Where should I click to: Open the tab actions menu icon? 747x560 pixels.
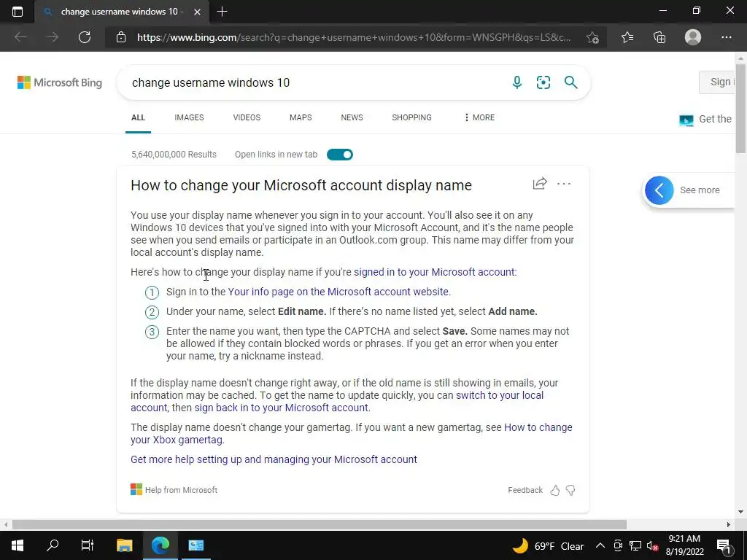click(x=18, y=12)
